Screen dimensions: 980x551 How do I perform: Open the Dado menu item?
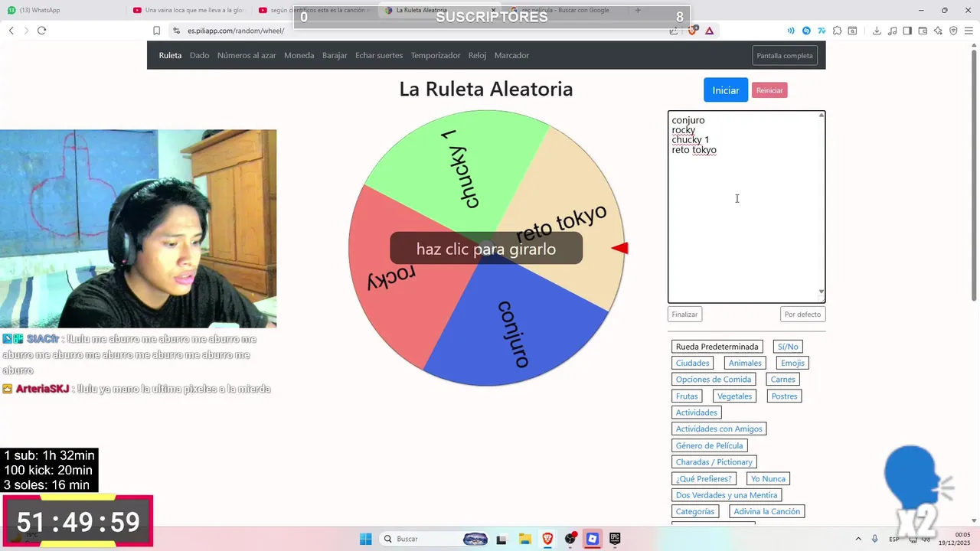(199, 55)
